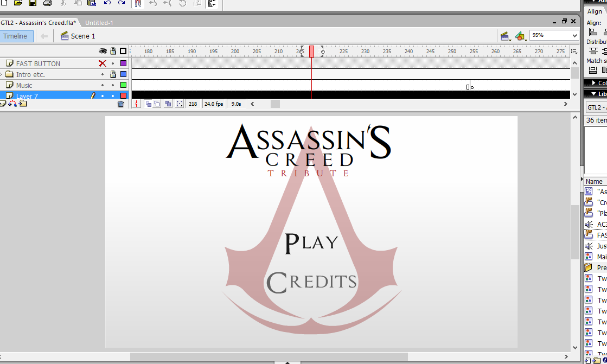Open a file with the toolbar folder icon

click(18, 3)
